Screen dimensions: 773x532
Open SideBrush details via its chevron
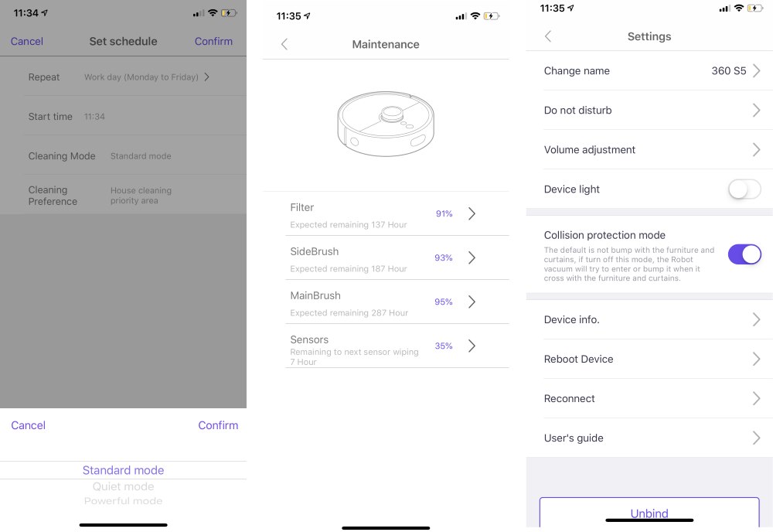tap(472, 257)
